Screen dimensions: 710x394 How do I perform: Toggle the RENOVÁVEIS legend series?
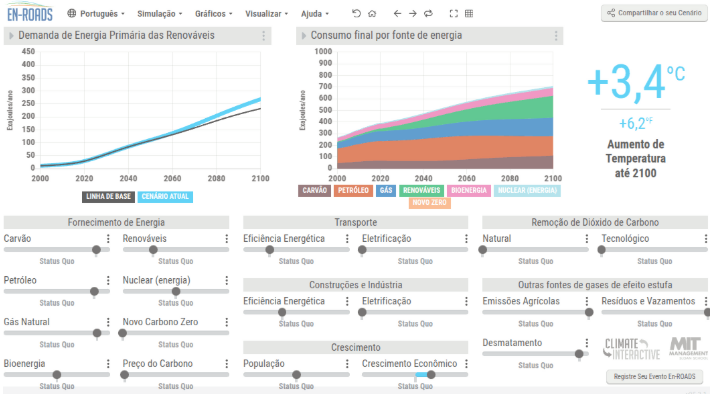coord(422,191)
